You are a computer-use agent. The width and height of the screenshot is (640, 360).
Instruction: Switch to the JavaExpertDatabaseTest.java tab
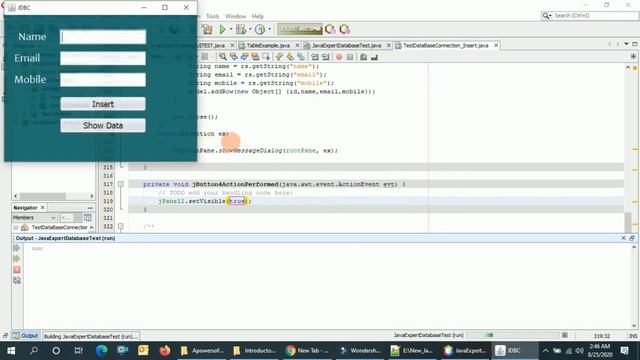347,45
